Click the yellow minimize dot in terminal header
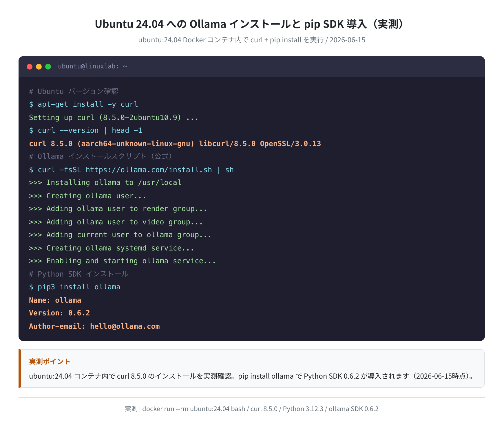 point(39,67)
